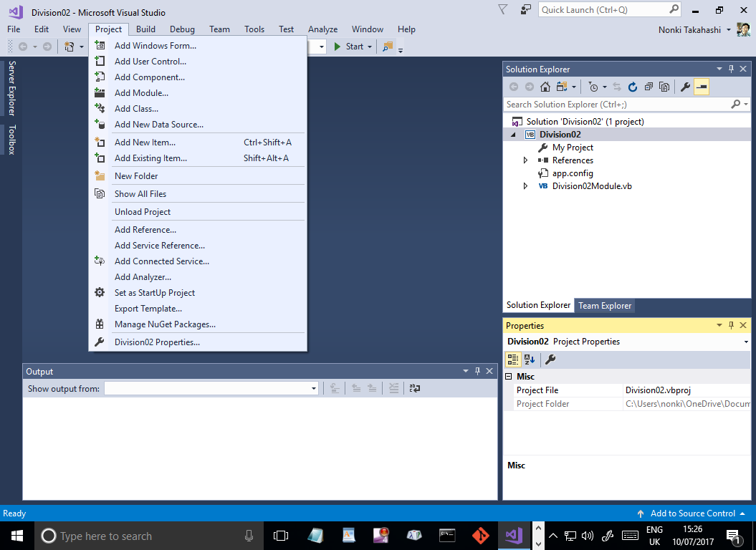The width and height of the screenshot is (756, 550).
Task: Open Properties wrench icon in Solution Explorer toolbar
Action: click(685, 87)
